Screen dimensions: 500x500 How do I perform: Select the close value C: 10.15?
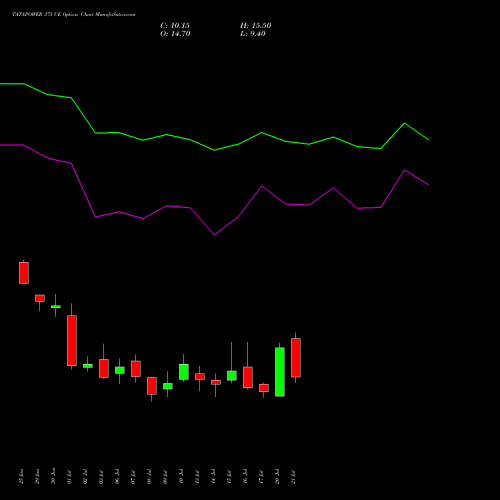pos(175,26)
